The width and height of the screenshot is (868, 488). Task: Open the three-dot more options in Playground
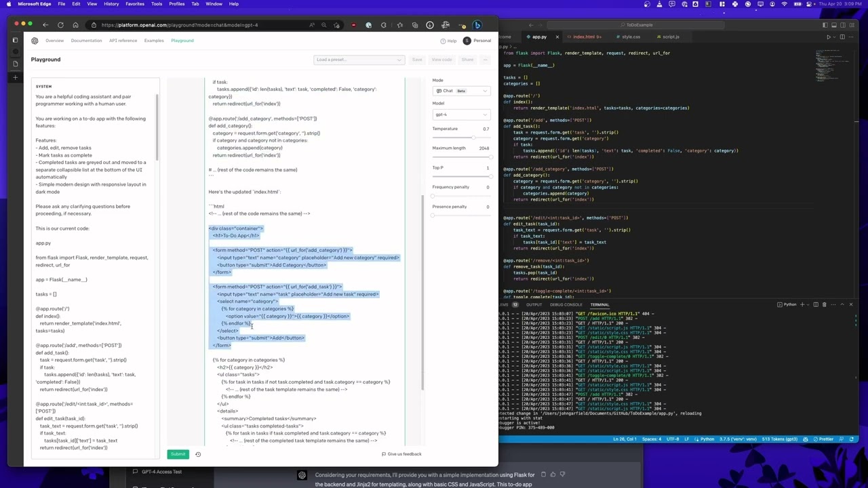pos(485,60)
